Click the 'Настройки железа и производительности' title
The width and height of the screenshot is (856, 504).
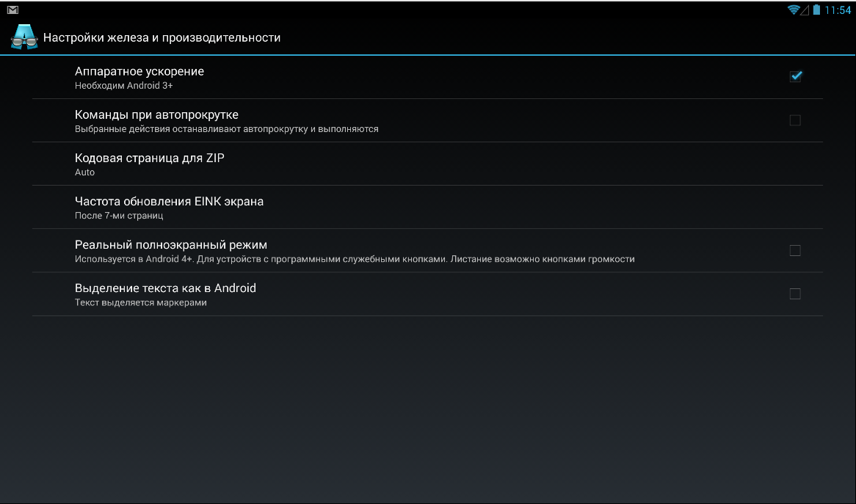click(162, 37)
